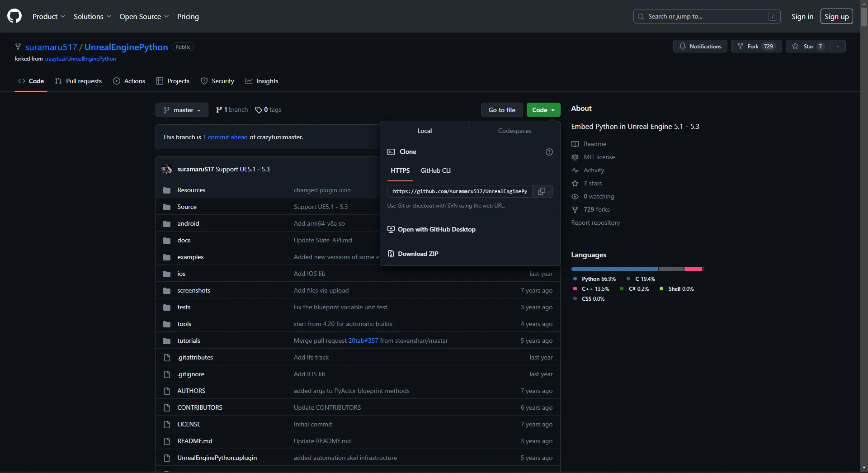The height and width of the screenshot is (473, 868).
Task: Select the GitHub CLI clone tab
Action: coord(435,170)
